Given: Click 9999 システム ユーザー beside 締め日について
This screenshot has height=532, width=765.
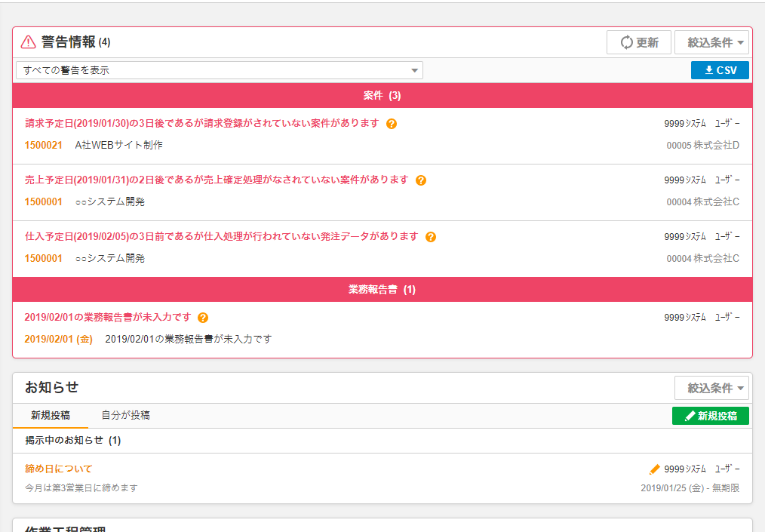Looking at the screenshot, I should 702,469.
